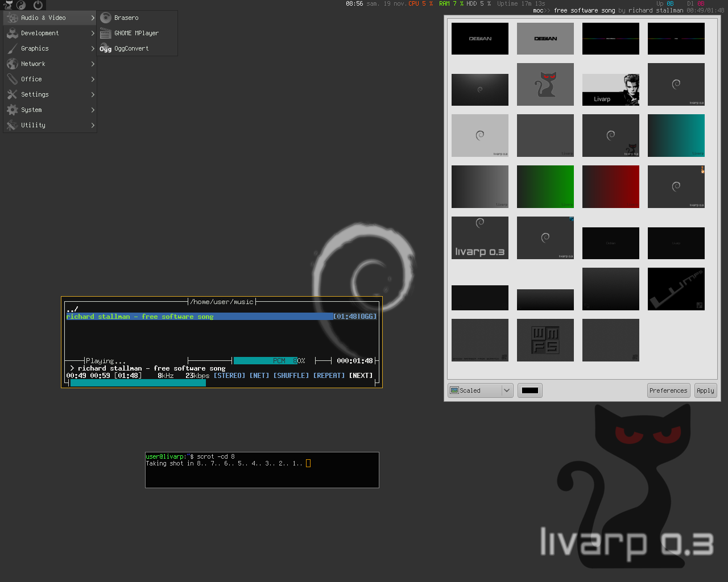728x582 pixels.
Task: Click the Settings wrench icon
Action: [12, 94]
